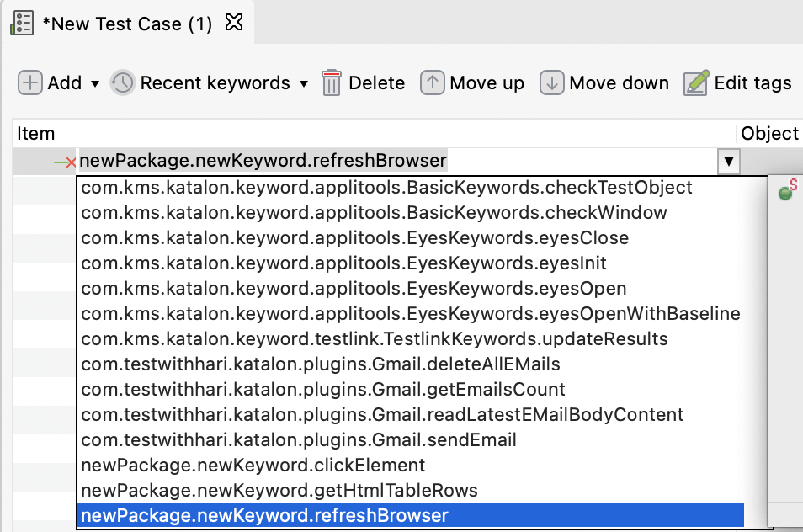Click the test case icon on the tab
Viewport: 803px width, 532px height.
[x=22, y=23]
